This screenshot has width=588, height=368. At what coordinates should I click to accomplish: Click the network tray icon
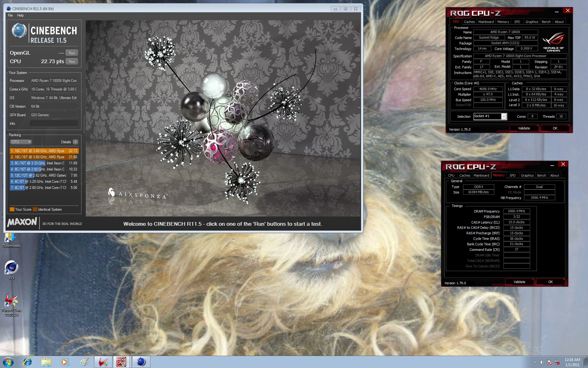point(557,362)
